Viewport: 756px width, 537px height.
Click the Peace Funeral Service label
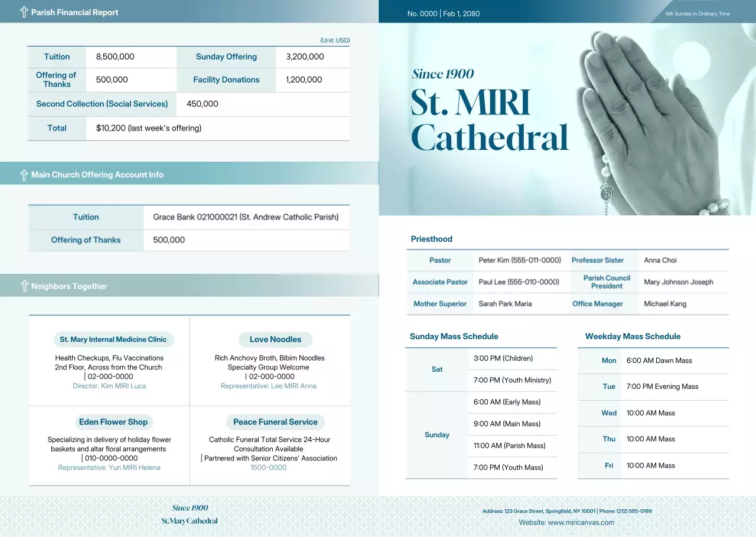click(x=275, y=422)
